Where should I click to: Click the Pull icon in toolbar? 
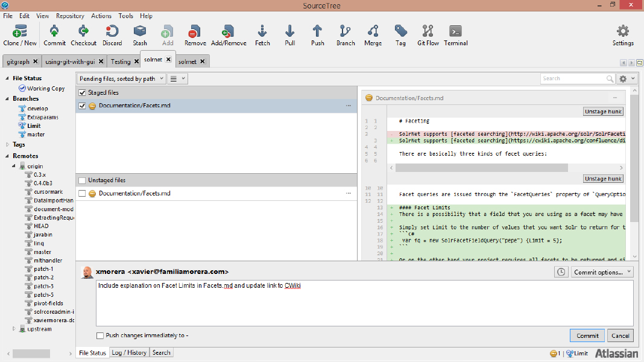(290, 31)
